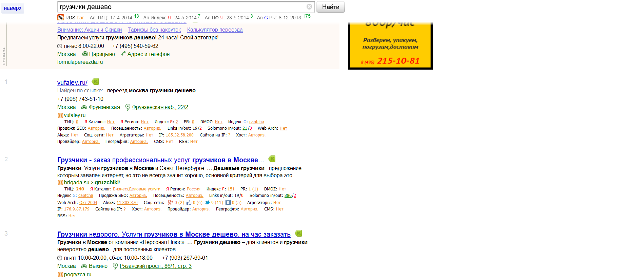
Task: Click the 'Бизнес/Деловые услуги' catalog link
Action: tap(137, 189)
